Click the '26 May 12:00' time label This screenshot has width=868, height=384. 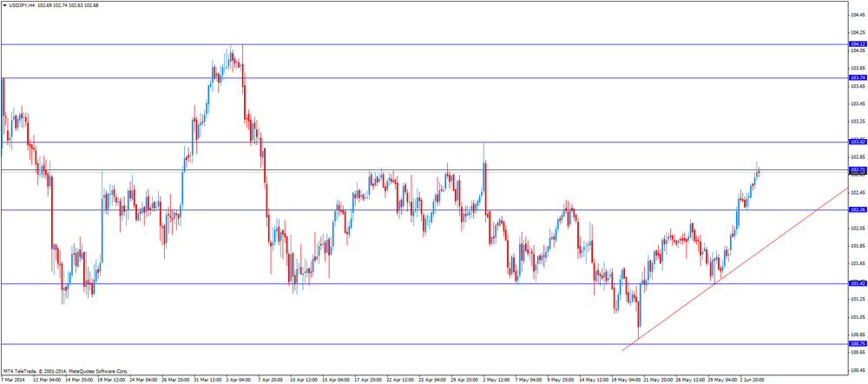tap(690, 381)
